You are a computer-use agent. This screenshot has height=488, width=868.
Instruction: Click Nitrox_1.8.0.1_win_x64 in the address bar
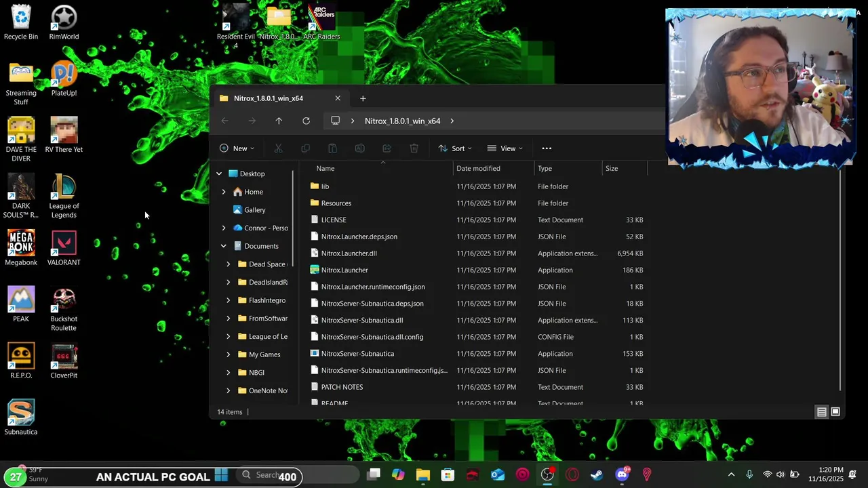(403, 121)
